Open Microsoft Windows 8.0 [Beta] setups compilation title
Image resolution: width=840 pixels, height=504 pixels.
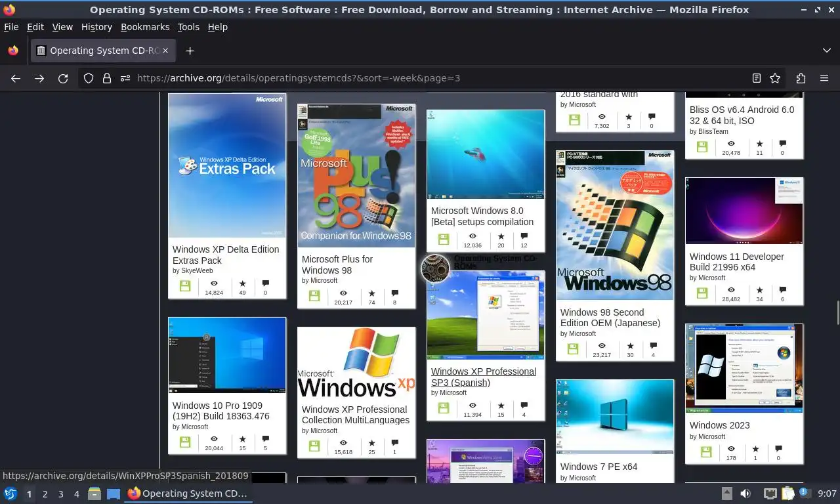482,216
